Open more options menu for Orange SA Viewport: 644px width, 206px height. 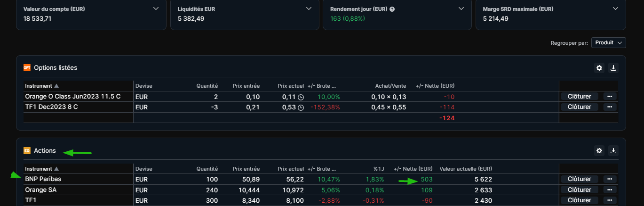point(610,190)
